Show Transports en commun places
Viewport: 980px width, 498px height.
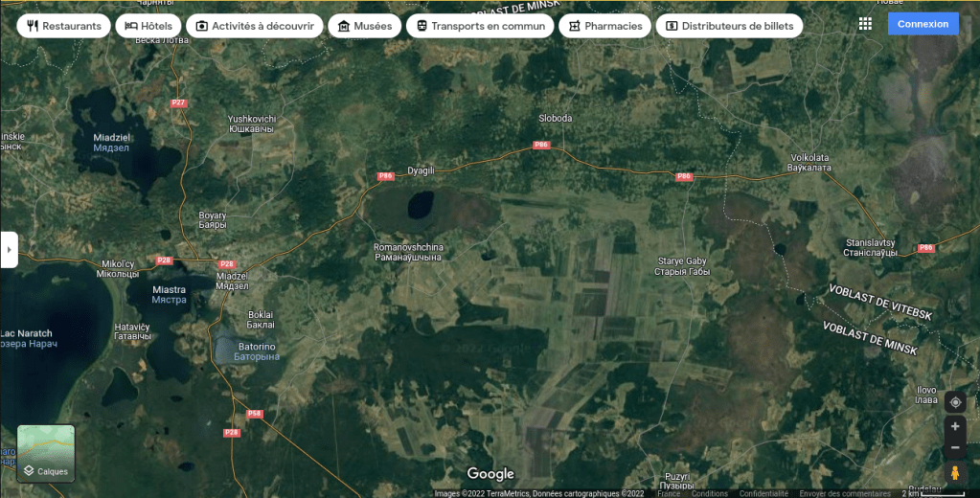[x=480, y=26]
